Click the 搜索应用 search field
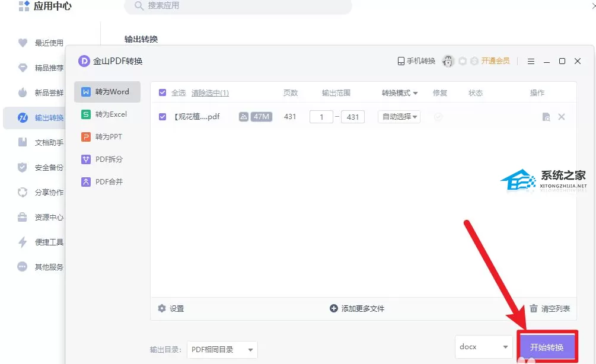The image size is (596, 364). click(238, 6)
